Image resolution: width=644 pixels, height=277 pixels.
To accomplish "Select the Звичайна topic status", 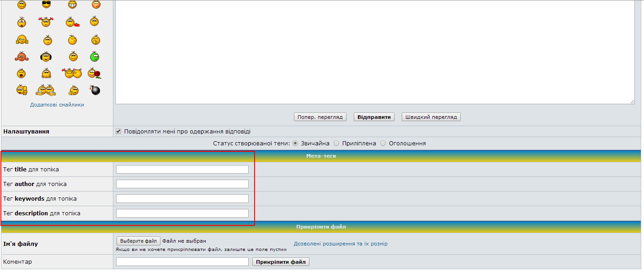I will [x=295, y=143].
